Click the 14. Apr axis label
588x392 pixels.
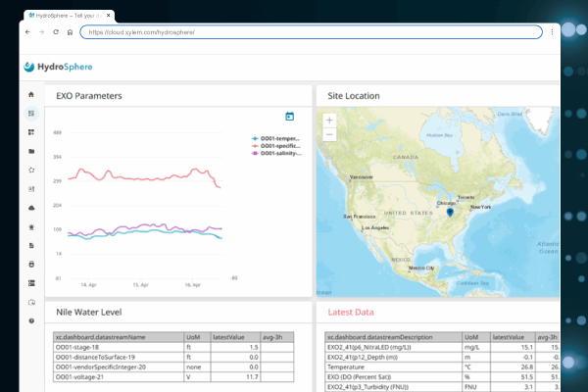click(88, 285)
